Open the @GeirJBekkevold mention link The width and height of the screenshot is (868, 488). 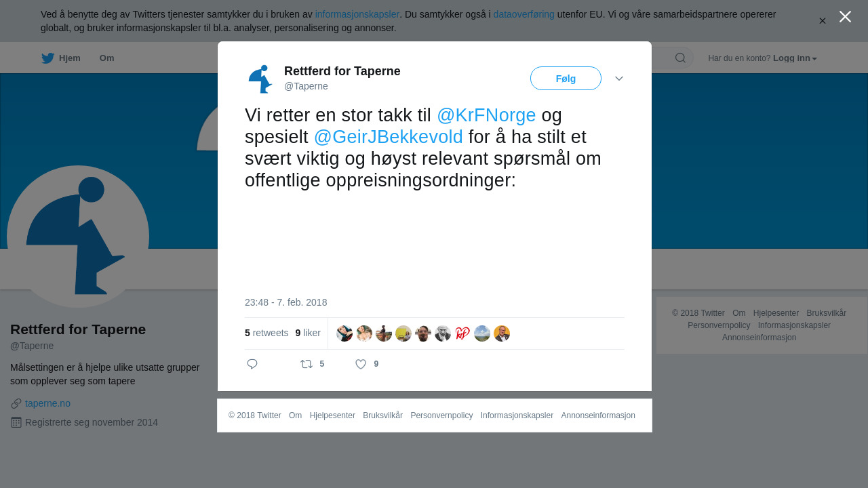(389, 137)
